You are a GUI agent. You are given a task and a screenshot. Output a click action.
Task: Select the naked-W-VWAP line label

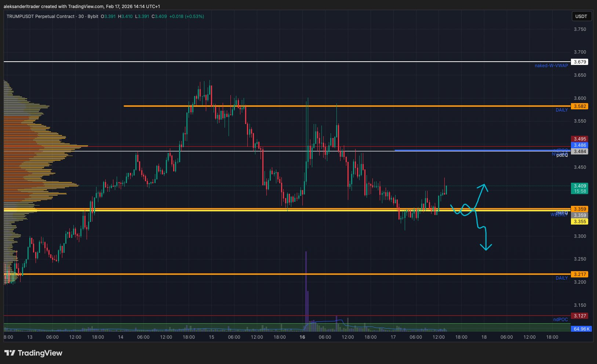tap(551, 66)
